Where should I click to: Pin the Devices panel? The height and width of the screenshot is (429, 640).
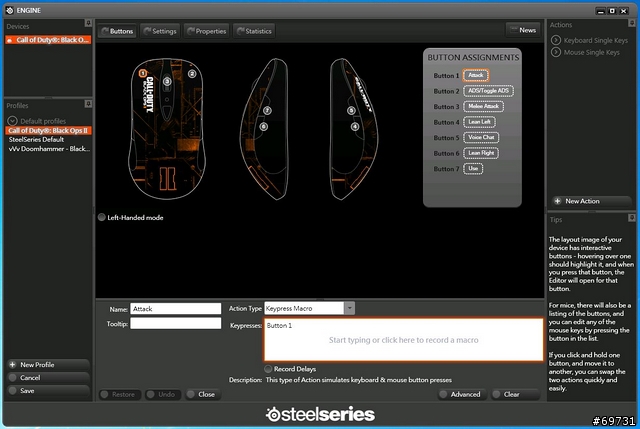coord(88,23)
